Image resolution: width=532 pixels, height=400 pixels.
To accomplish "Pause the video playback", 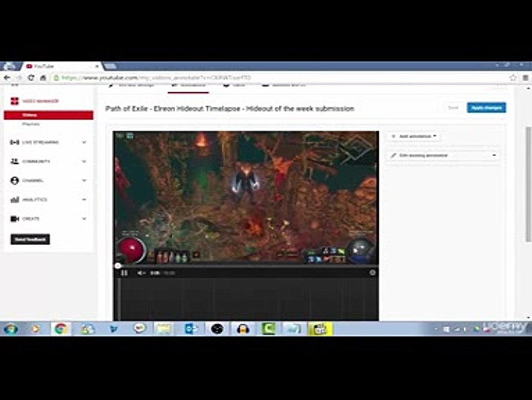I will tap(124, 273).
